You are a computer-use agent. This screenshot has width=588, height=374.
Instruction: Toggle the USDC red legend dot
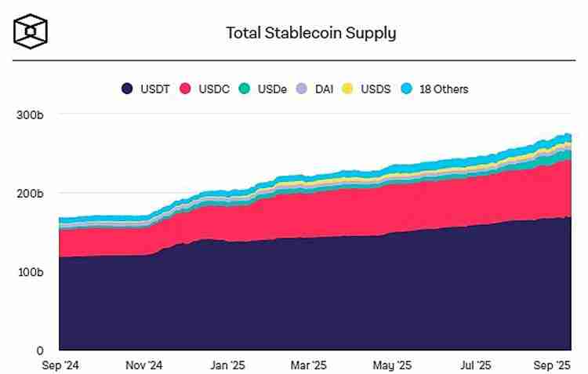point(185,89)
